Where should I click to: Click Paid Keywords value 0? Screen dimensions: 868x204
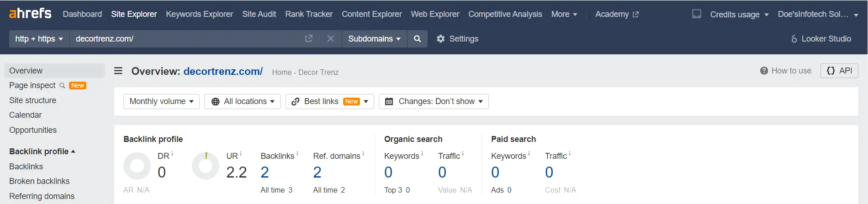point(495,172)
